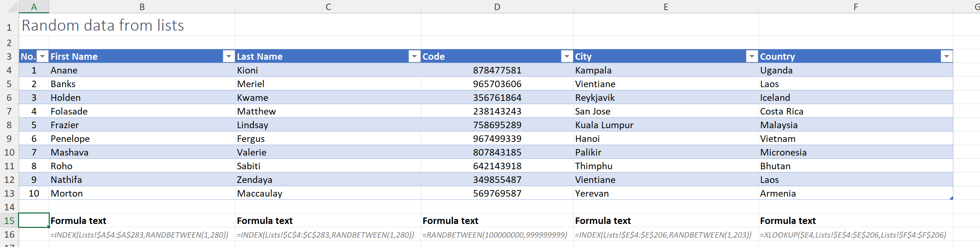Select country cell Iceland
This screenshot has height=247, width=980.
856,98
